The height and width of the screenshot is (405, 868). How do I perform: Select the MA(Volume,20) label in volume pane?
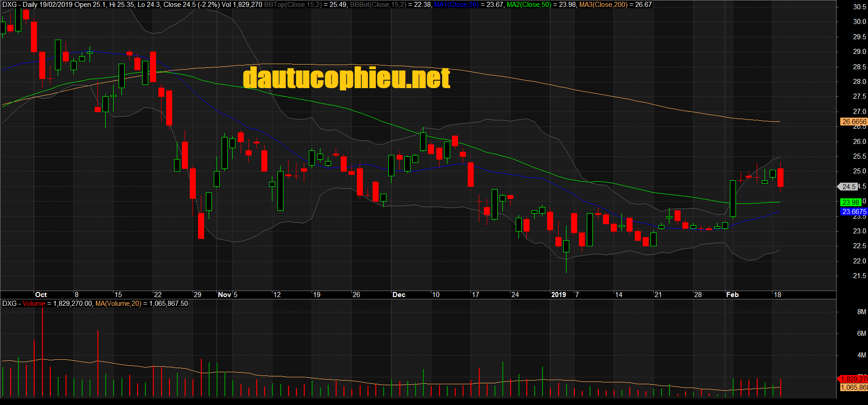[x=118, y=304]
